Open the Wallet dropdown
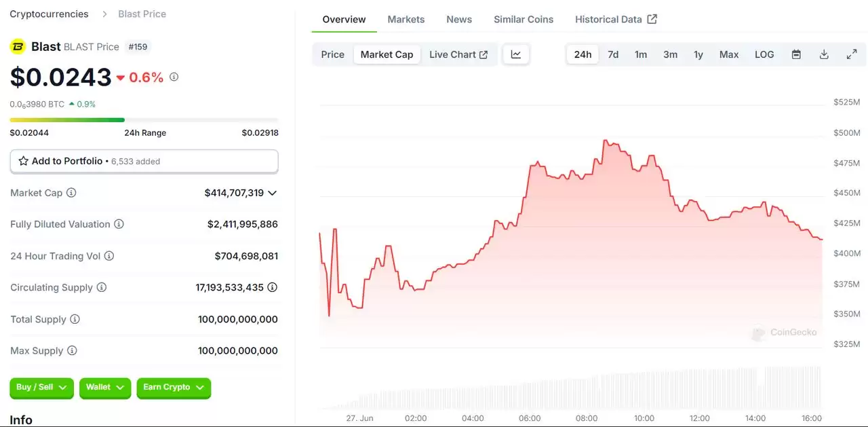868x427 pixels. [x=105, y=387]
